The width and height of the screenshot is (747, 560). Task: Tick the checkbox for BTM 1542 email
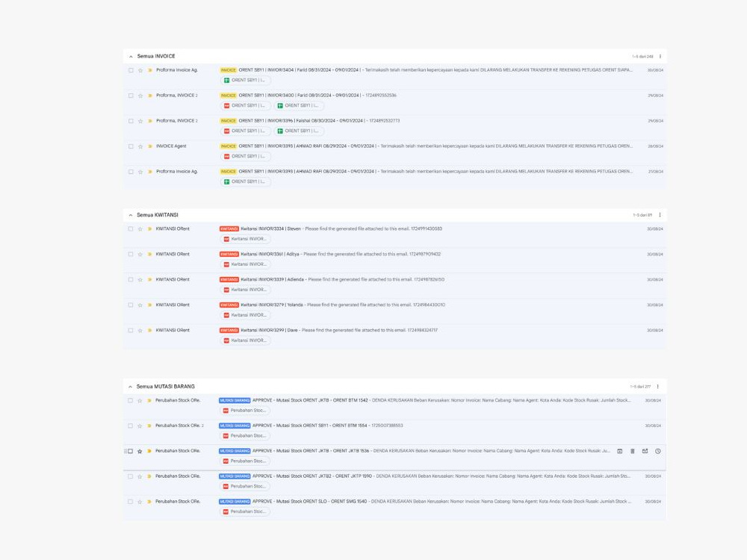click(x=130, y=400)
